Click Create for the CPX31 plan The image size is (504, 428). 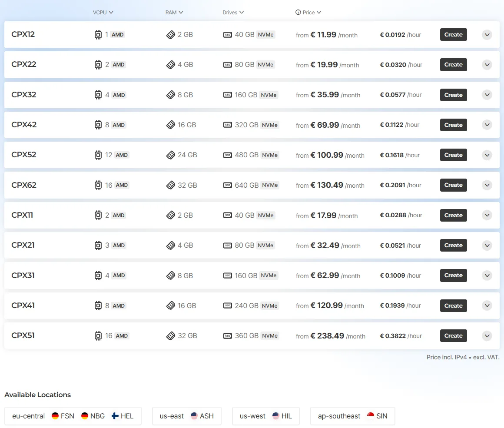[x=453, y=275]
